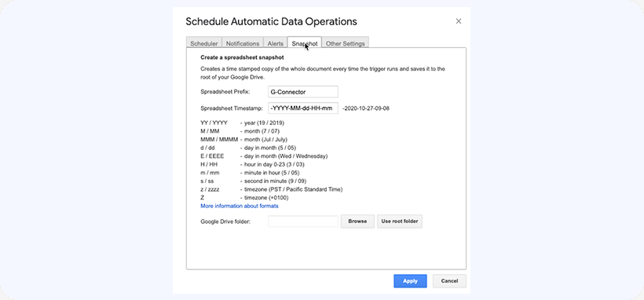Edit the Spreadsheet Timestamp format field
The width and height of the screenshot is (644, 300).
point(302,108)
